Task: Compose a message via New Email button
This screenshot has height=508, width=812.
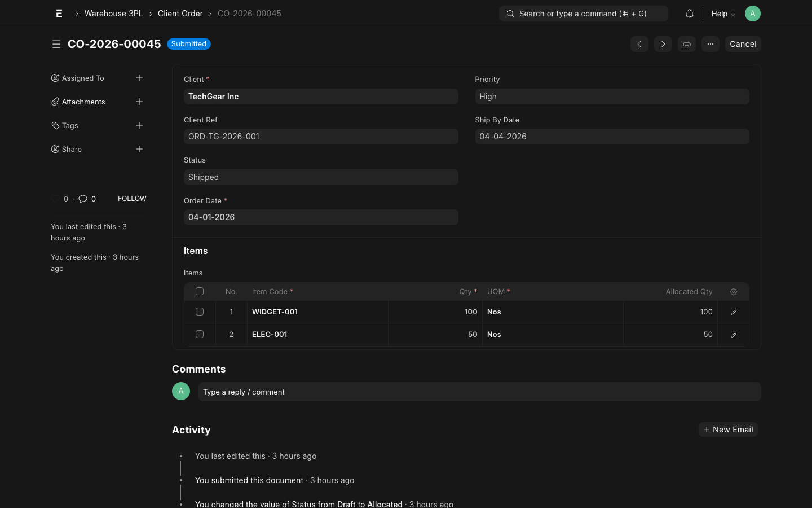Action: click(x=728, y=430)
